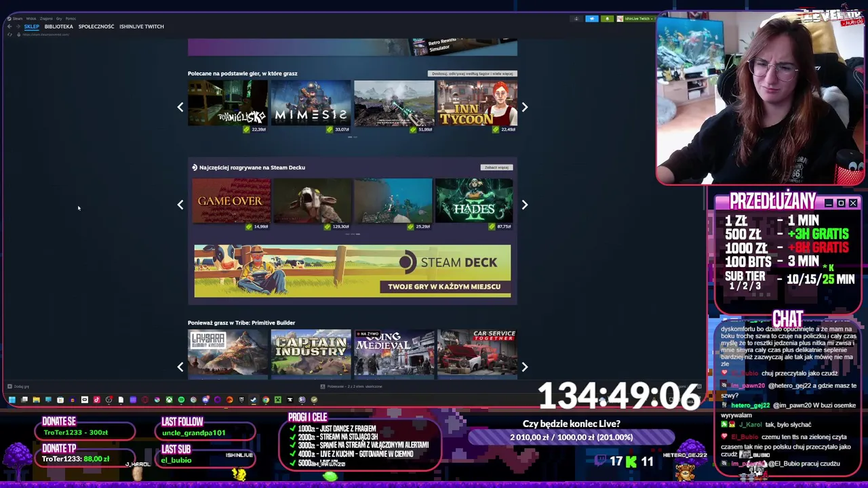The image size is (868, 488).
Task: Open the SKLEP store tab
Action: 31,26
